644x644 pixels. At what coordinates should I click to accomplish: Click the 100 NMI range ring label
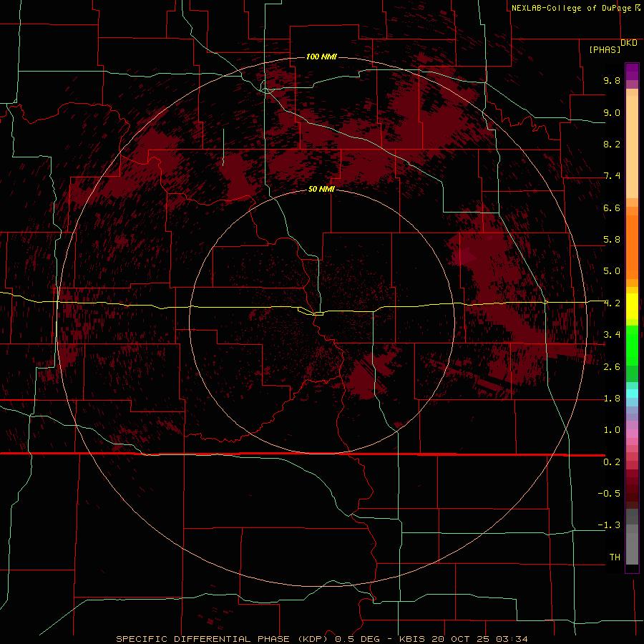(x=321, y=57)
